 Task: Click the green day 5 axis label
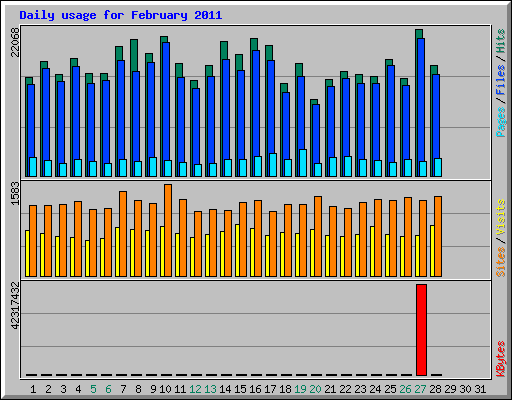[x=93, y=389]
